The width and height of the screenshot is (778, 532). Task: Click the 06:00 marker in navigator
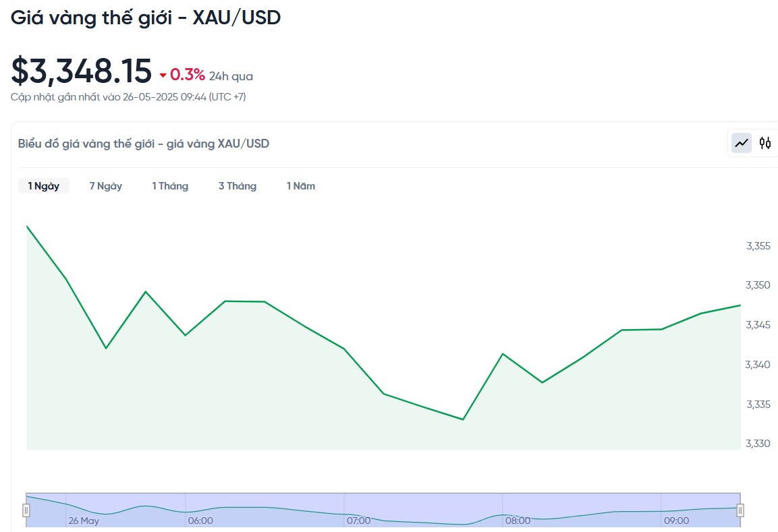pyautogui.click(x=200, y=521)
